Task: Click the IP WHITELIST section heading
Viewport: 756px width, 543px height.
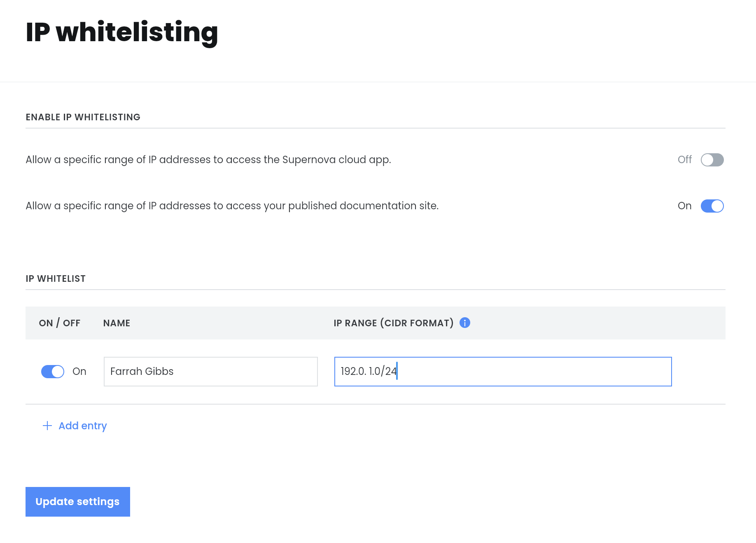Action: 56,279
